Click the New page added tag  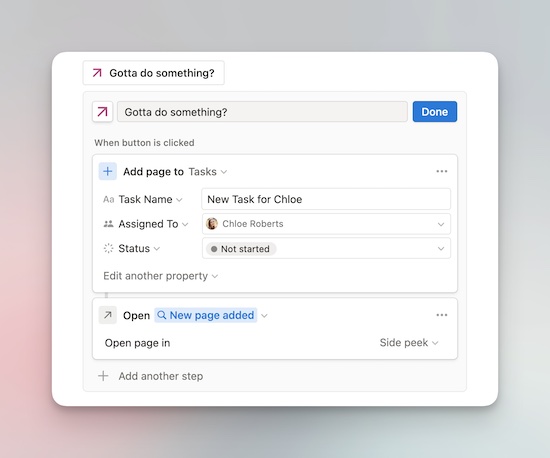coord(206,315)
